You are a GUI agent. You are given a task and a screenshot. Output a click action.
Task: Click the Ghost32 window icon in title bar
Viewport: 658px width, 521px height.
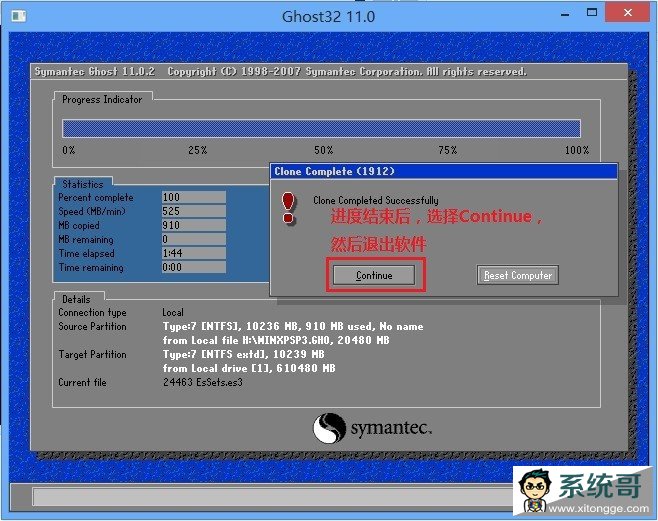(18, 16)
